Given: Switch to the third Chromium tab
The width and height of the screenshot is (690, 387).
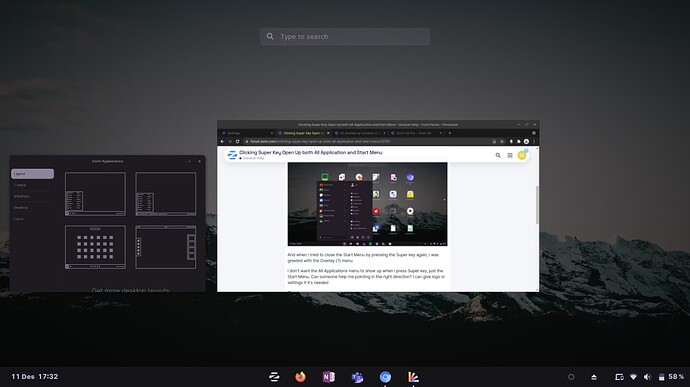Looking at the screenshot, I should pos(359,133).
